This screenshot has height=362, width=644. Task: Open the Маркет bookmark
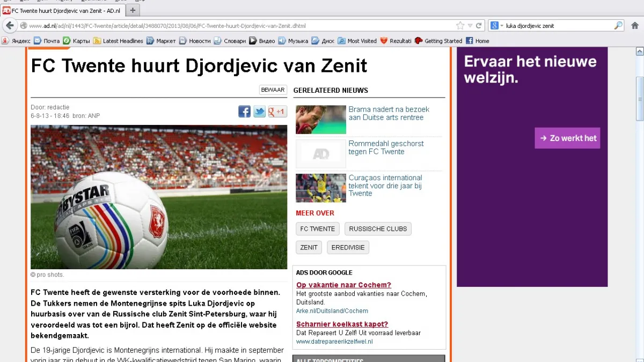coord(162,41)
